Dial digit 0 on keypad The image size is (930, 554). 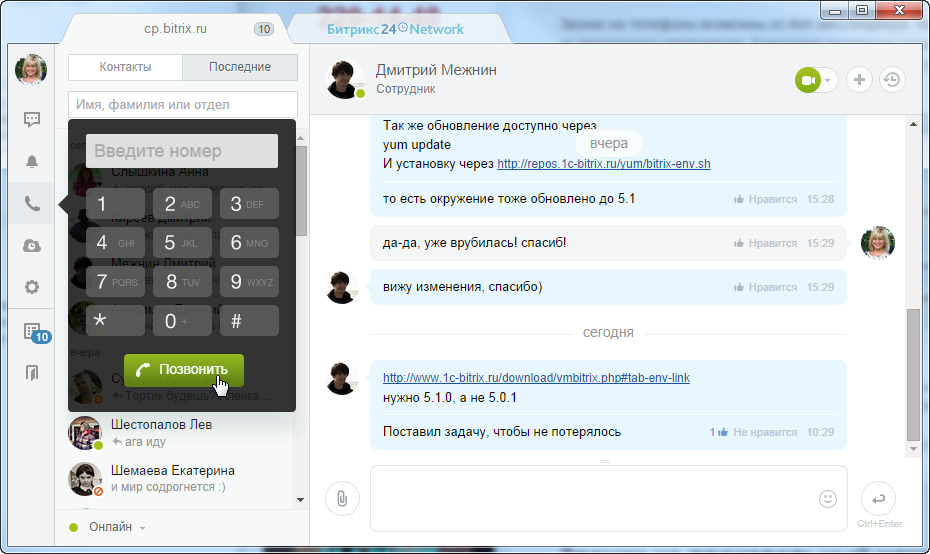click(x=182, y=321)
